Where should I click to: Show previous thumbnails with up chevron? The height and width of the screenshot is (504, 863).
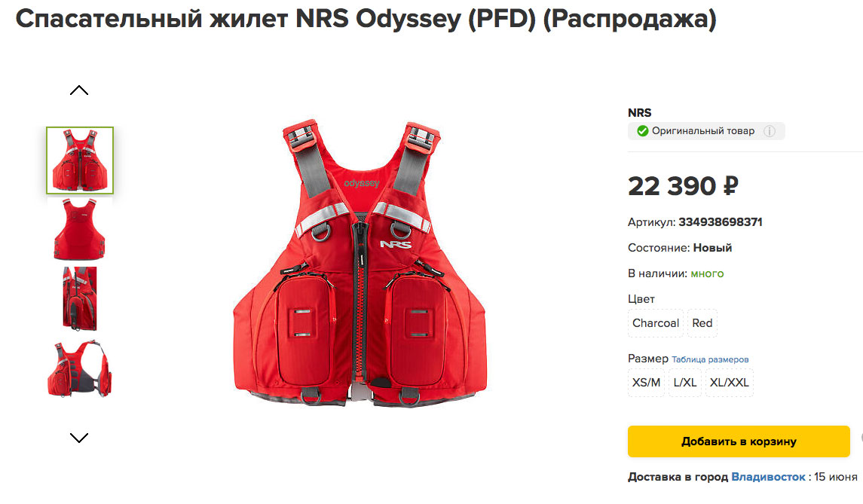(x=79, y=90)
